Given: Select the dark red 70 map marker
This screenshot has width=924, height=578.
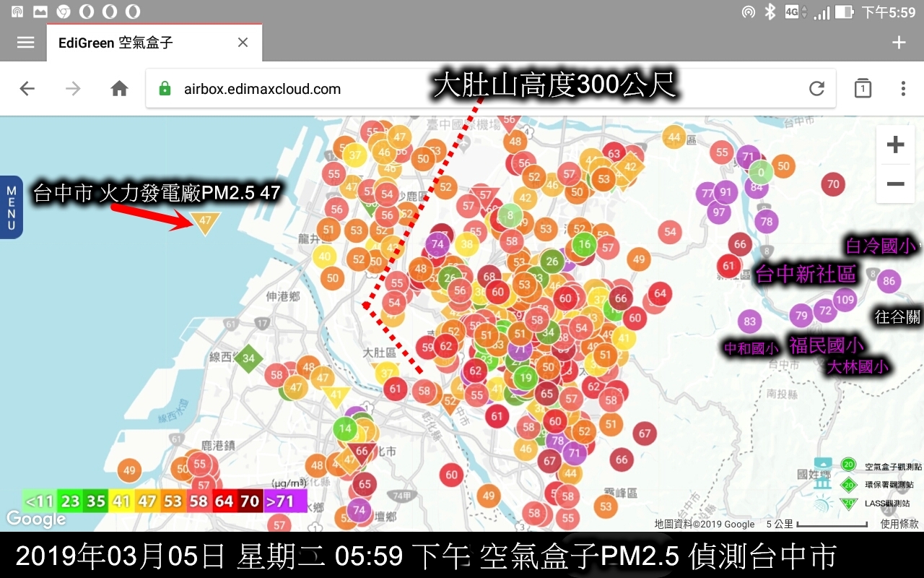Looking at the screenshot, I should 833,184.
